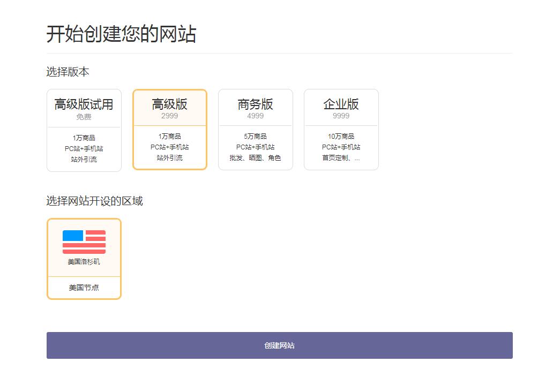Click the 2999 price text
The image size is (538, 392).
click(170, 116)
